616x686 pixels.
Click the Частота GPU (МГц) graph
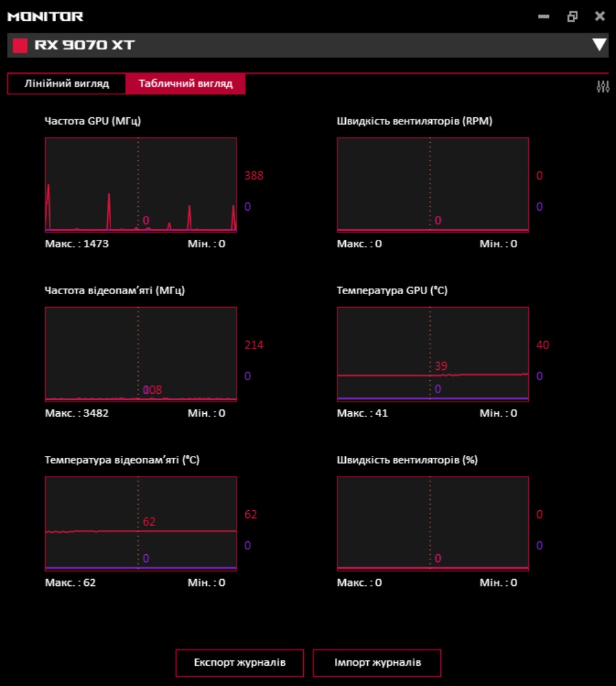coord(141,185)
